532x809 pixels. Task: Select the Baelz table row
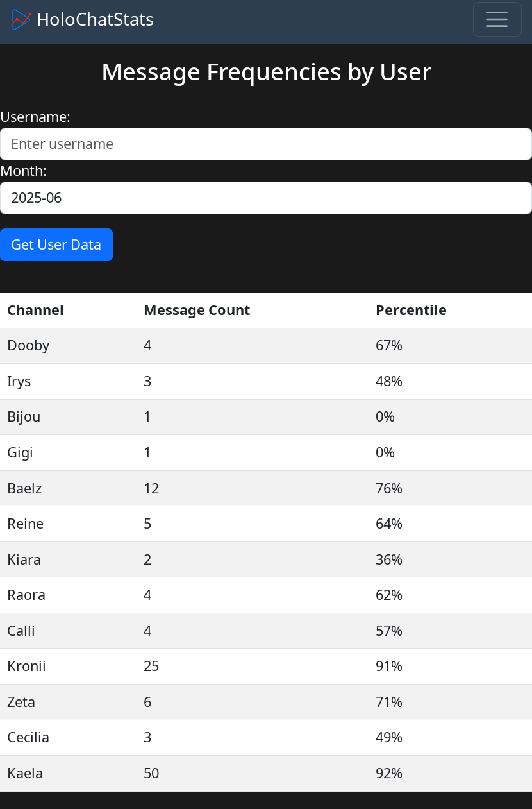(266, 488)
